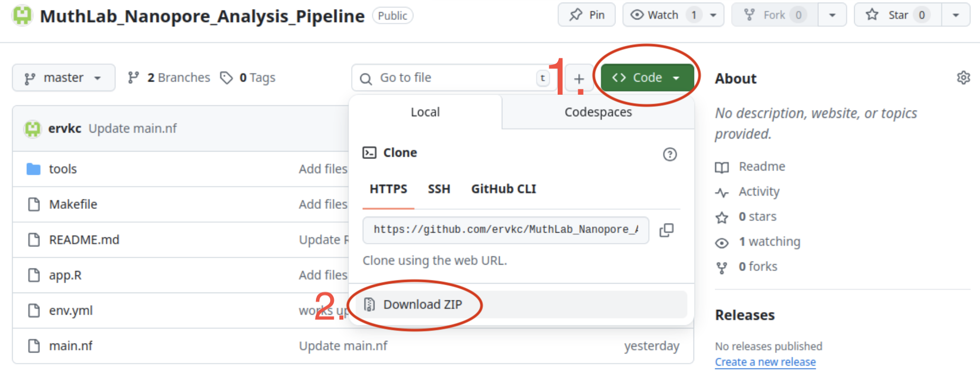This screenshot has height=372, width=980.
Task: Select the HTTPS clone option
Action: [x=388, y=189]
